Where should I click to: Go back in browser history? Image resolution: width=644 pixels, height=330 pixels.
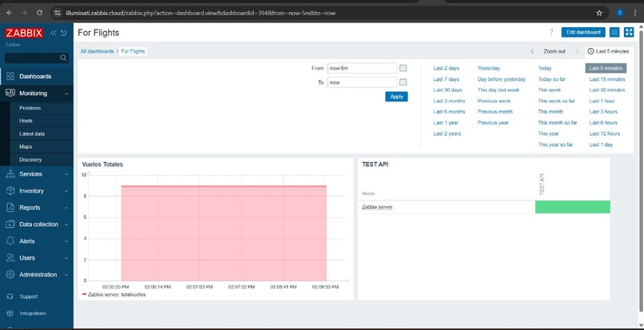tap(10, 13)
